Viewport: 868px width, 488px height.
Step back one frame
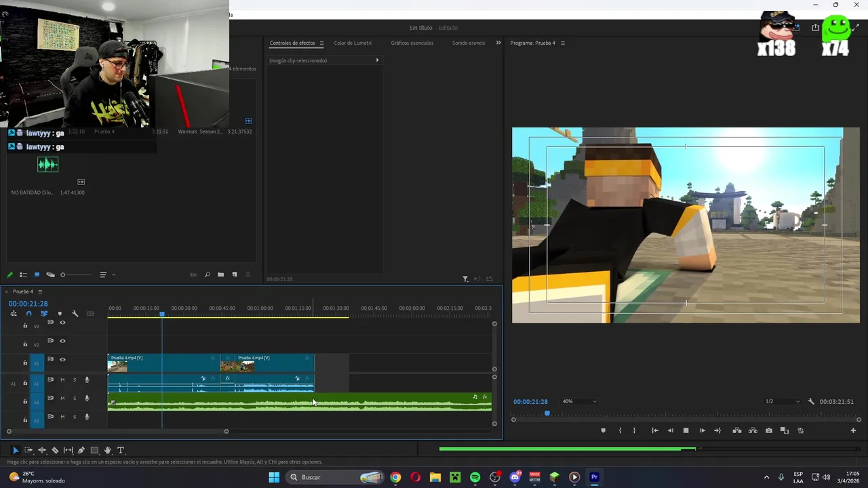click(x=671, y=430)
